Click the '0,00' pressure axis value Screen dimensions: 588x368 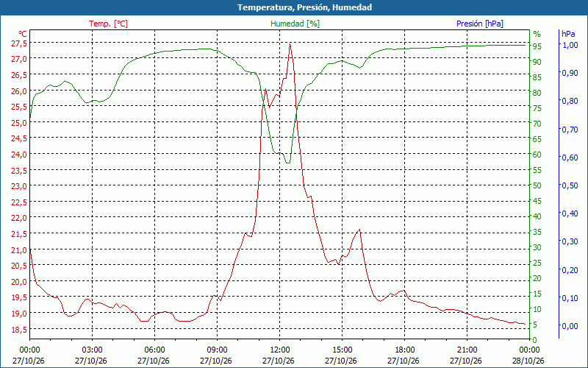coord(570,326)
